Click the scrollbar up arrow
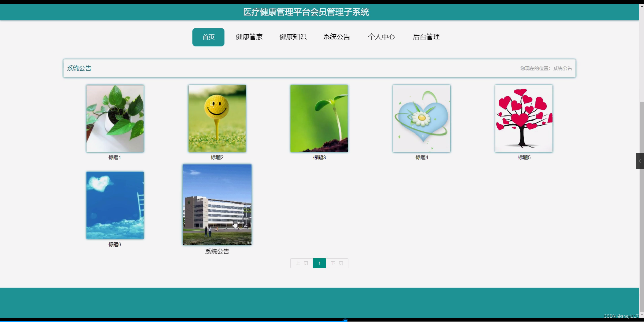 (x=641, y=6)
